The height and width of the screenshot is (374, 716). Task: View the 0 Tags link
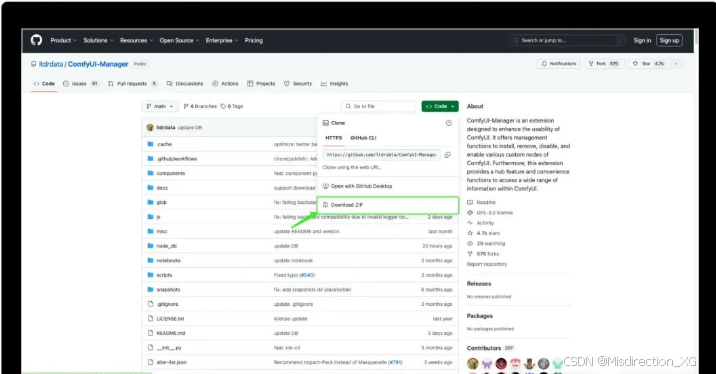[232, 106]
